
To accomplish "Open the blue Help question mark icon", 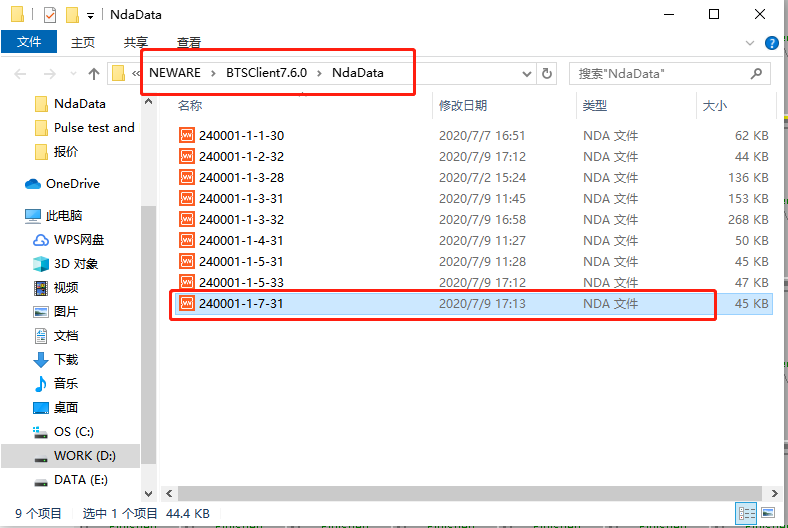I will tap(771, 43).
